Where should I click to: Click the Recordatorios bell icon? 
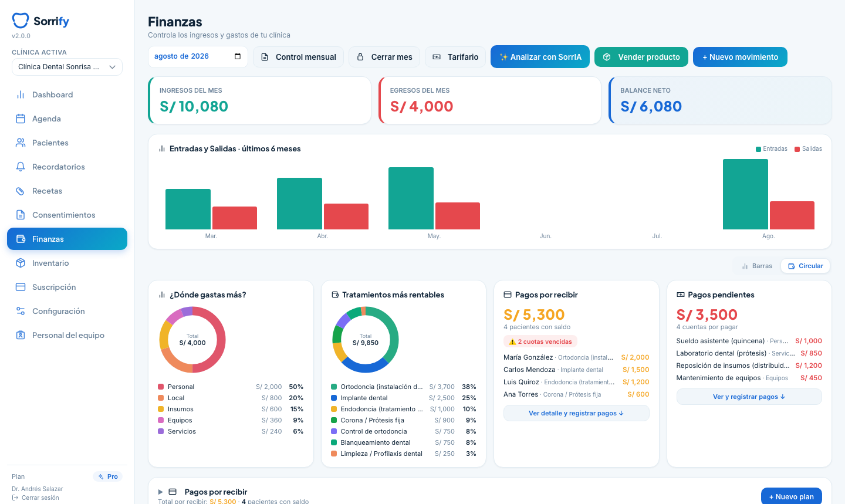(x=21, y=167)
